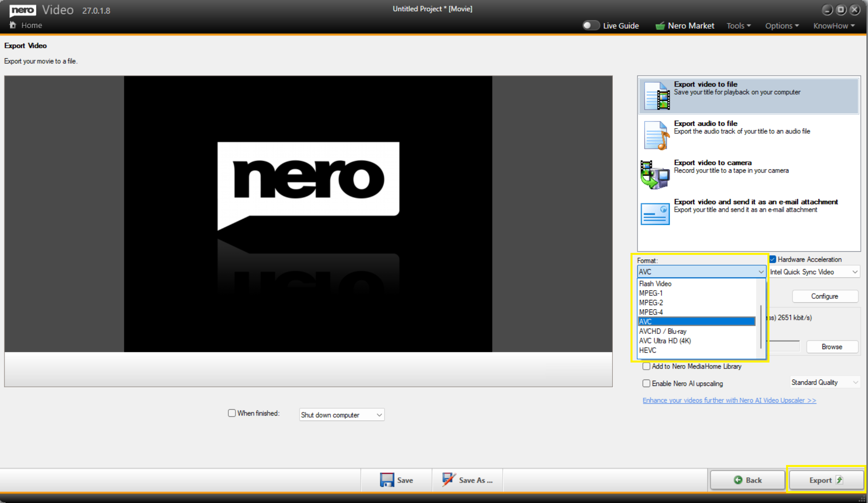Click the e-mail attachment export icon
Image resolution: width=868 pixels, height=503 pixels.
pos(655,214)
